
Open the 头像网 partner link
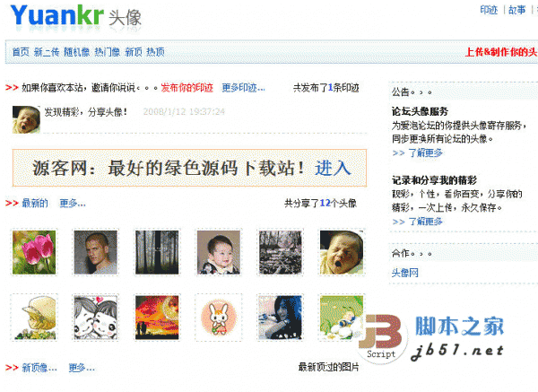click(405, 273)
